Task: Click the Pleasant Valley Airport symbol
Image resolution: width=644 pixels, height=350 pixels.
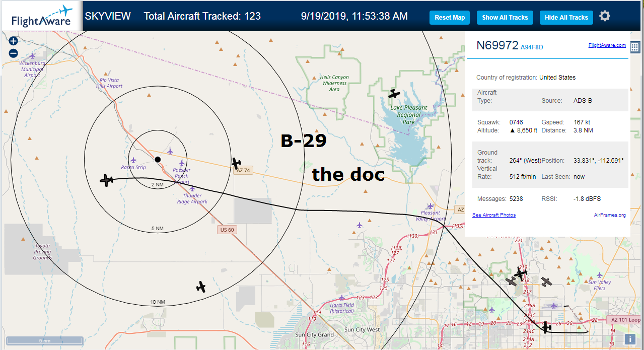Action: (430, 206)
